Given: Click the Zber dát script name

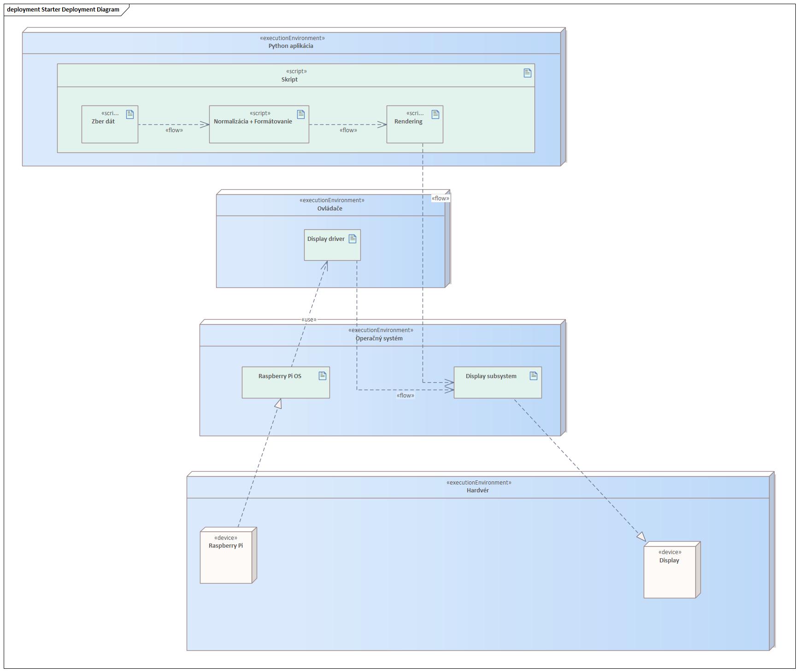Looking at the screenshot, I should click(x=103, y=122).
